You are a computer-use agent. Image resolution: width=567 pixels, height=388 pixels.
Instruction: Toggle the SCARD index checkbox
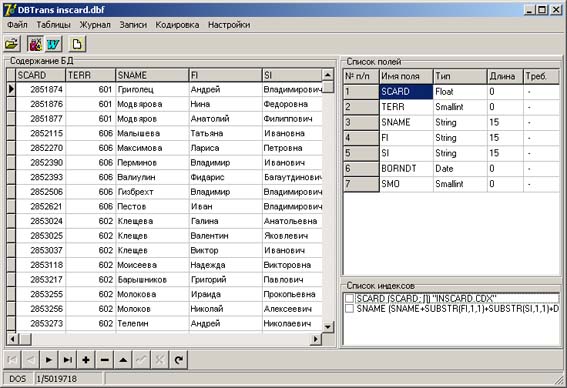coord(349,298)
